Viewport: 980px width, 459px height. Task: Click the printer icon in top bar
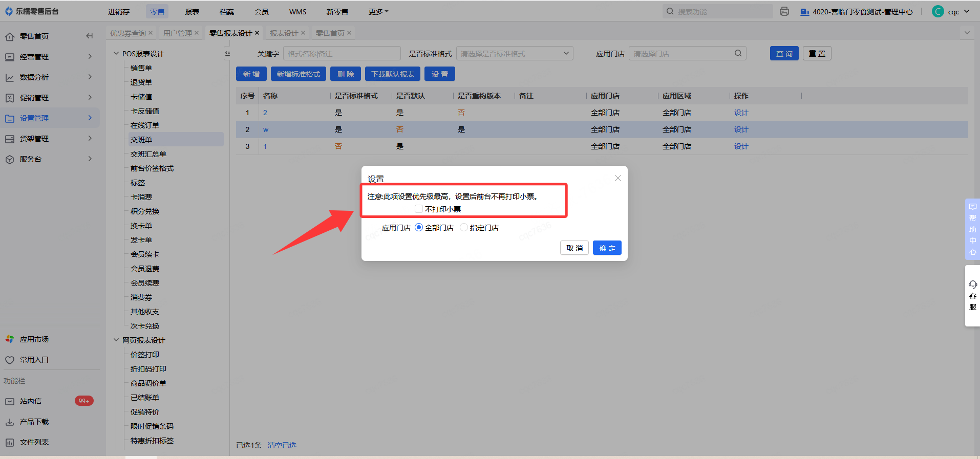pyautogui.click(x=784, y=11)
